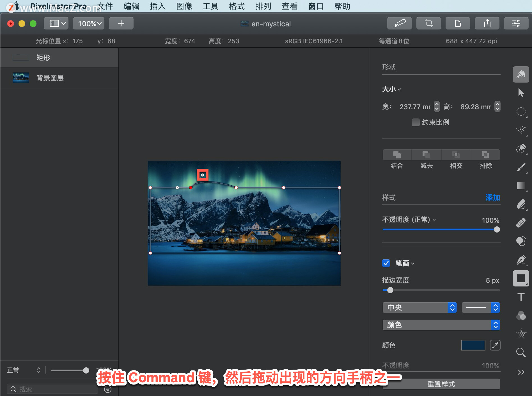
Task: Activate the Zoom magnifier tool
Action: point(521,352)
